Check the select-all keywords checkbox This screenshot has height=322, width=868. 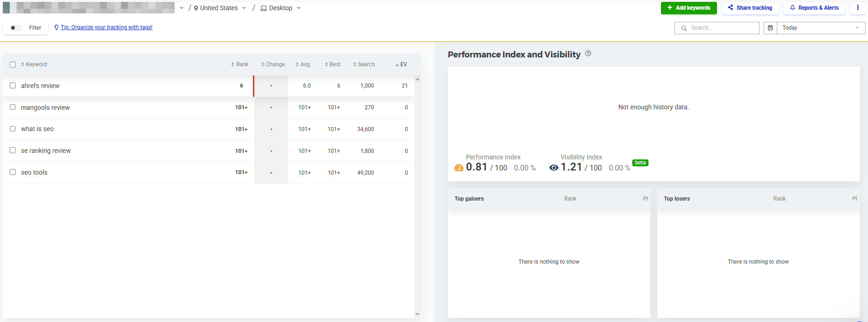pos(13,64)
